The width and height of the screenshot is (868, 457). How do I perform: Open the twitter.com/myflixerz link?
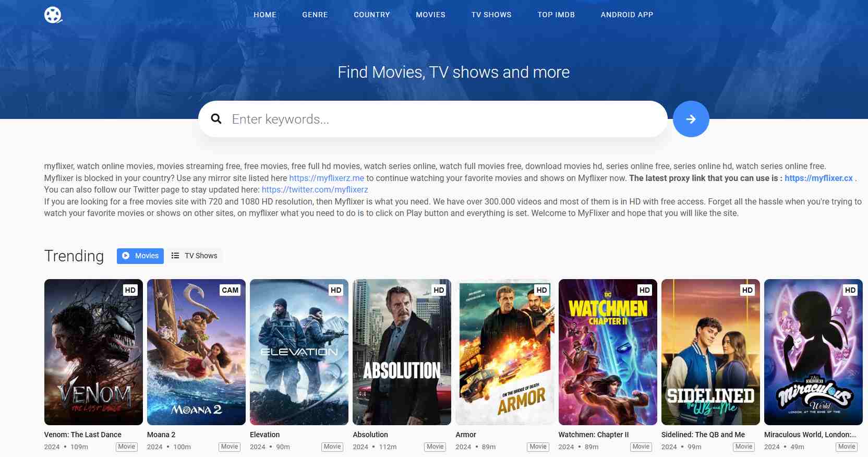pyautogui.click(x=315, y=189)
